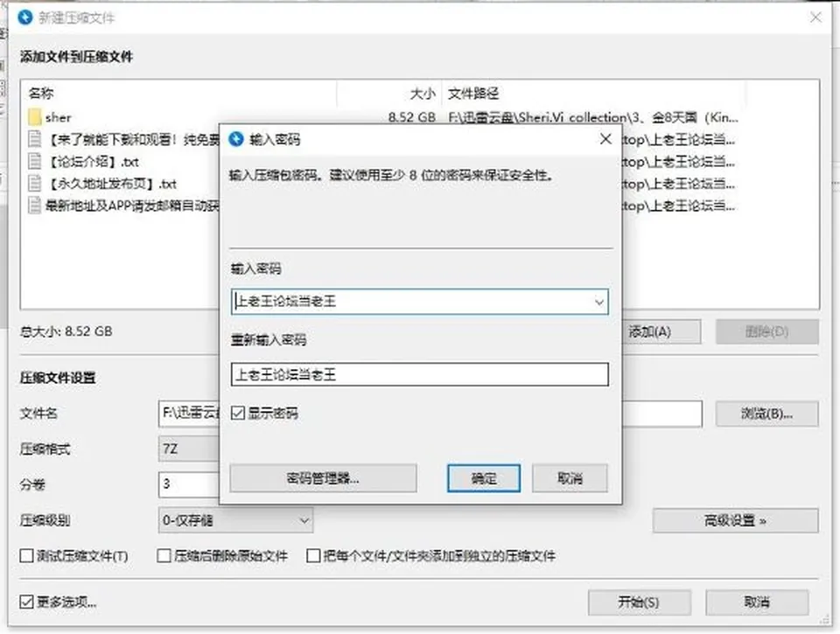Check 压缩后删除原始文件 option

[x=164, y=556]
